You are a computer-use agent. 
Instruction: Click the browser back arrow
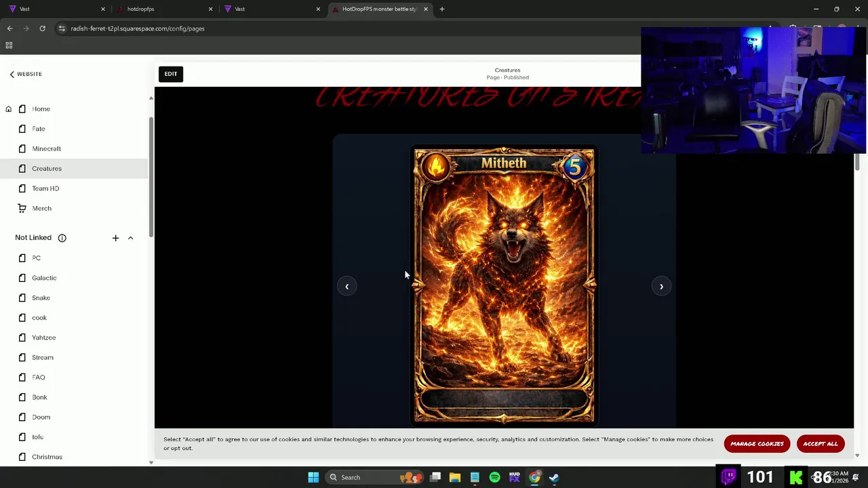pos(9,28)
